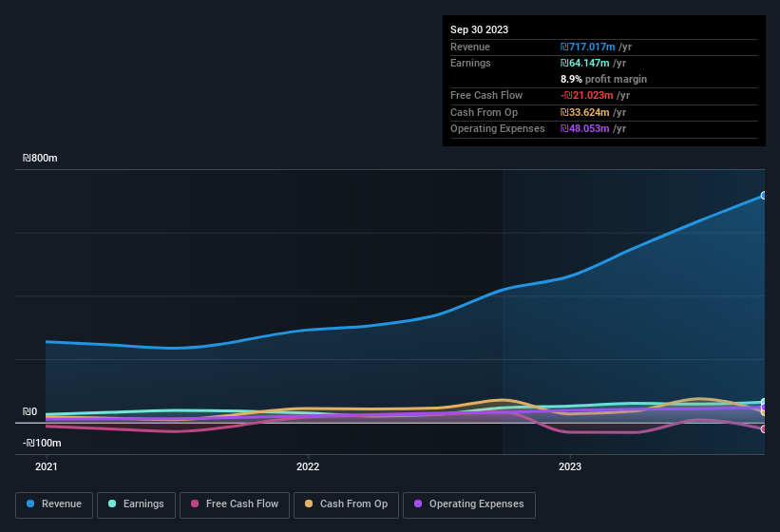Click the ₪64.147m earnings value
This screenshot has width=780, height=532.
click(x=584, y=63)
